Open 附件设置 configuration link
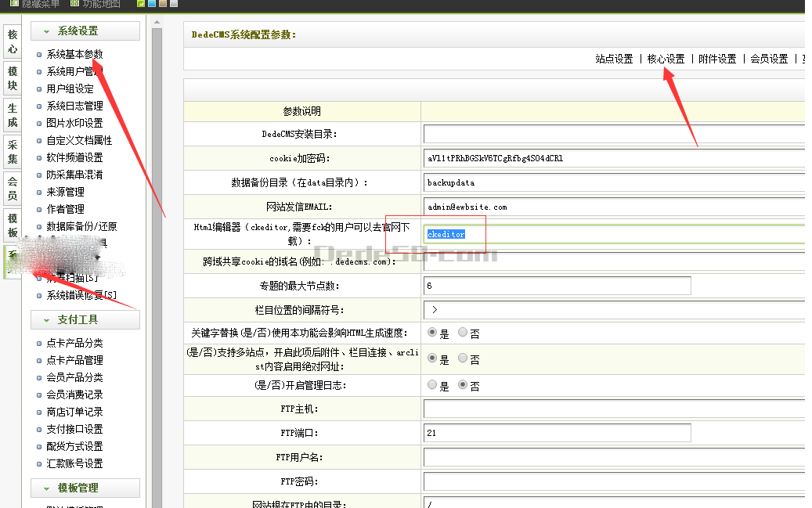The width and height of the screenshot is (812, 508). (x=717, y=59)
